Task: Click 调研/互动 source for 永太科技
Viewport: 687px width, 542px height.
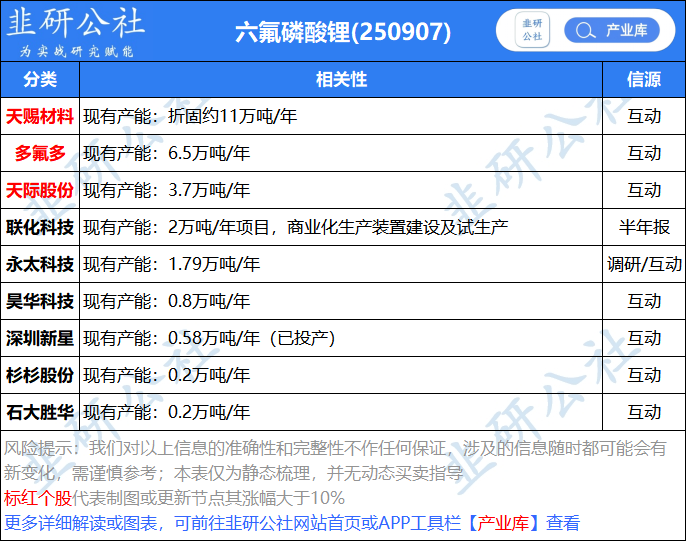Action: click(x=643, y=264)
